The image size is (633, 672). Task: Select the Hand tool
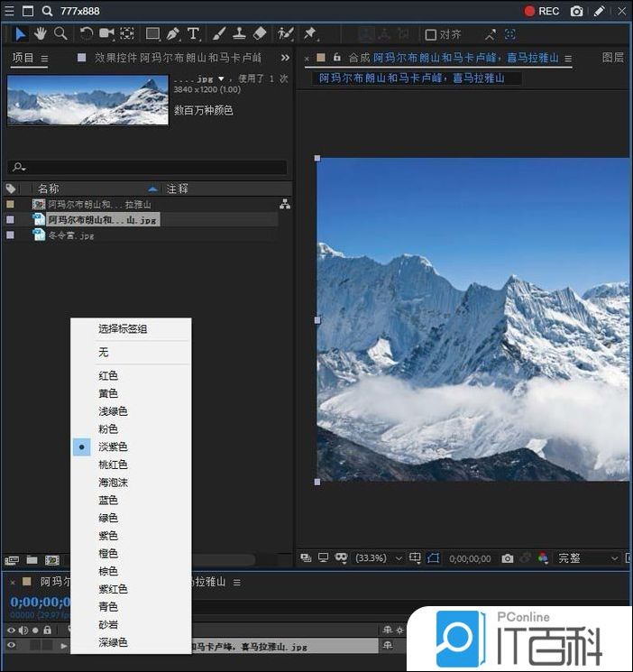[41, 34]
